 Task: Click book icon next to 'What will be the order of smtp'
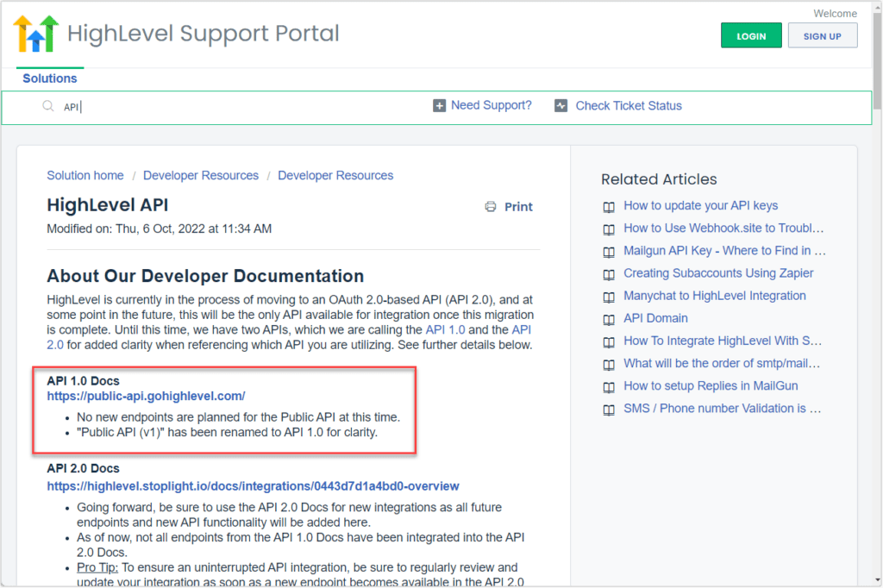point(609,365)
